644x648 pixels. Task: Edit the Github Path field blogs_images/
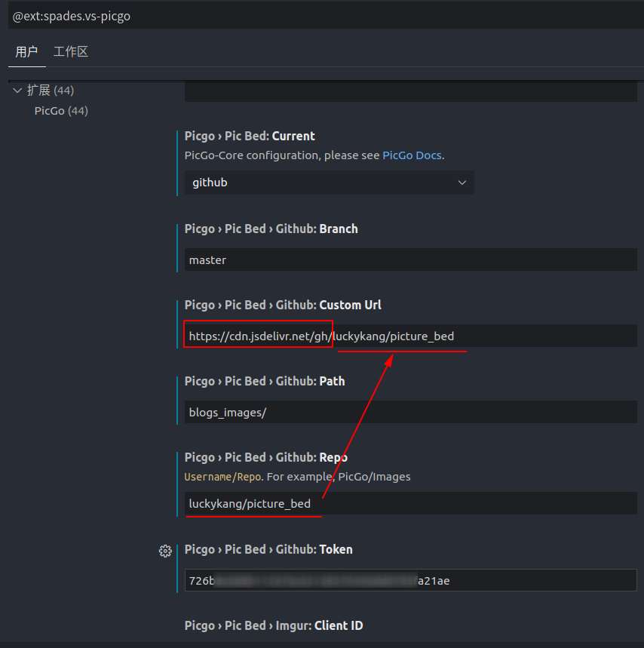click(x=411, y=412)
